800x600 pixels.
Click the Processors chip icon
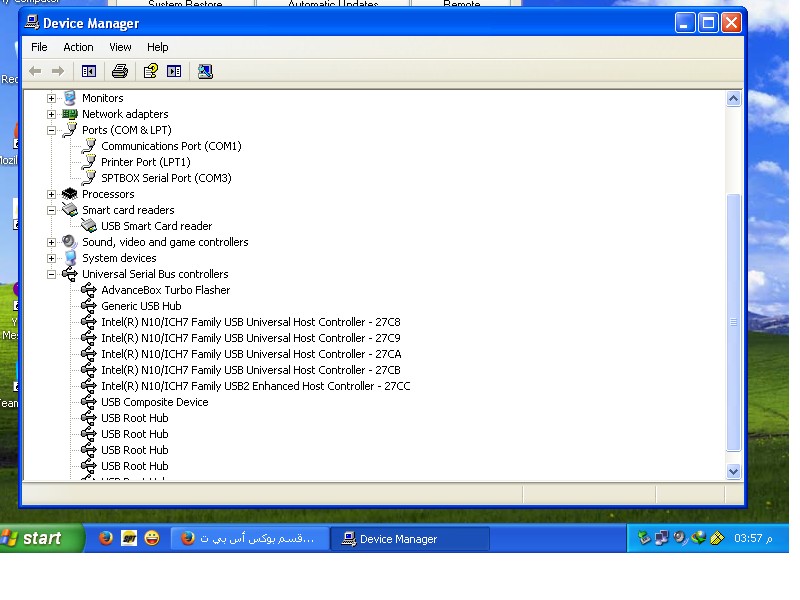70,194
